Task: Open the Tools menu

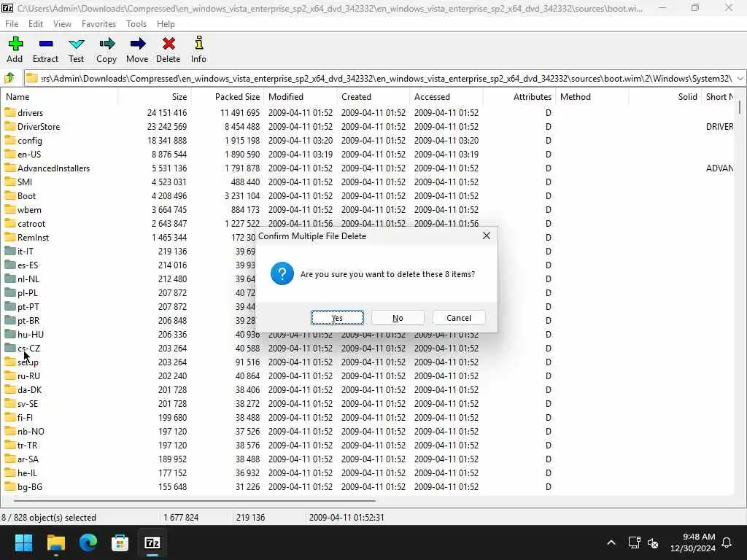Action: coord(136,24)
